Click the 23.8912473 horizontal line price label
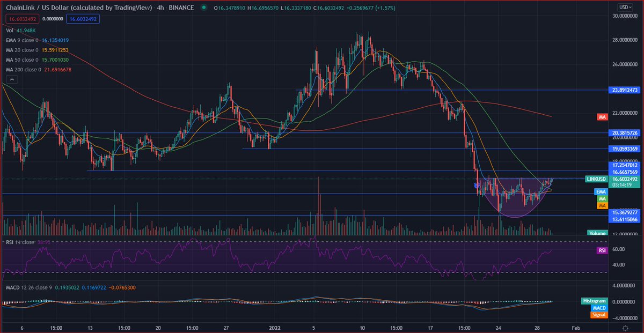The height and width of the screenshot is (333, 644). coord(624,90)
